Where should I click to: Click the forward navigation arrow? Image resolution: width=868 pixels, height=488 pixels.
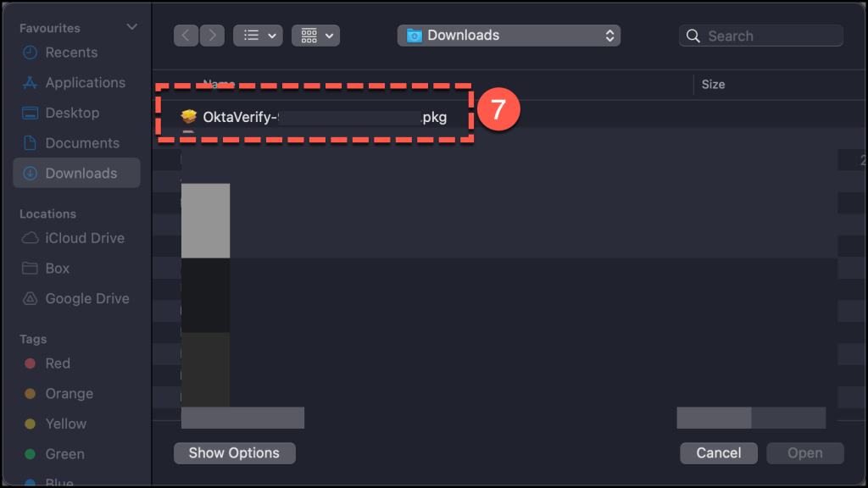pos(212,36)
